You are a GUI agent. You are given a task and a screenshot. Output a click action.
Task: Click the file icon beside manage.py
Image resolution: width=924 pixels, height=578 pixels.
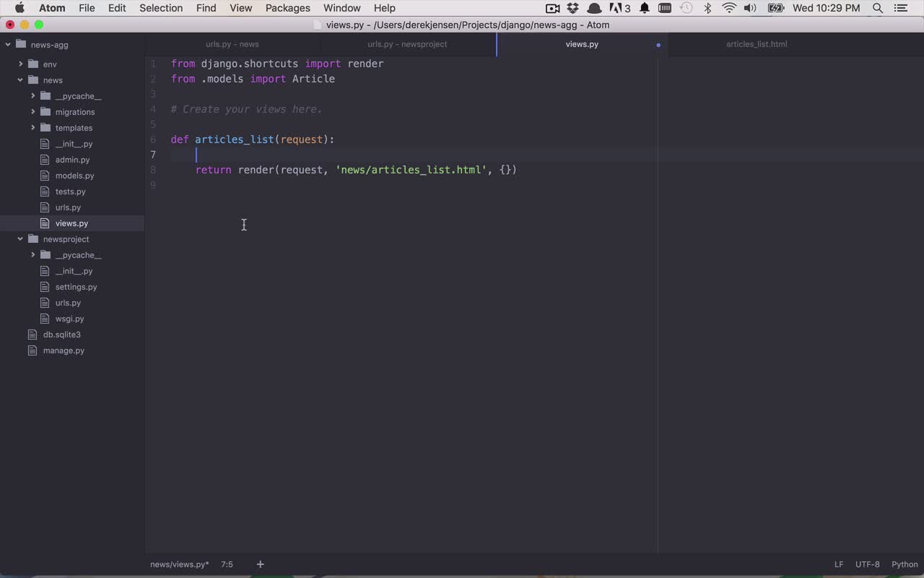click(x=32, y=350)
